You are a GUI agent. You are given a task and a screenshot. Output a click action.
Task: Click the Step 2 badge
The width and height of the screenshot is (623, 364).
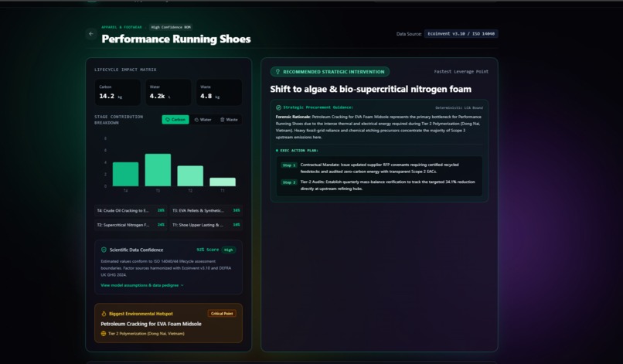(289, 182)
